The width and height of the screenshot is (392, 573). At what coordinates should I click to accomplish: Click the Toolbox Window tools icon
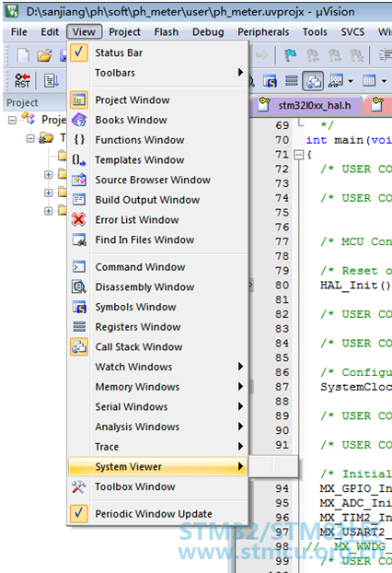pos(79,486)
